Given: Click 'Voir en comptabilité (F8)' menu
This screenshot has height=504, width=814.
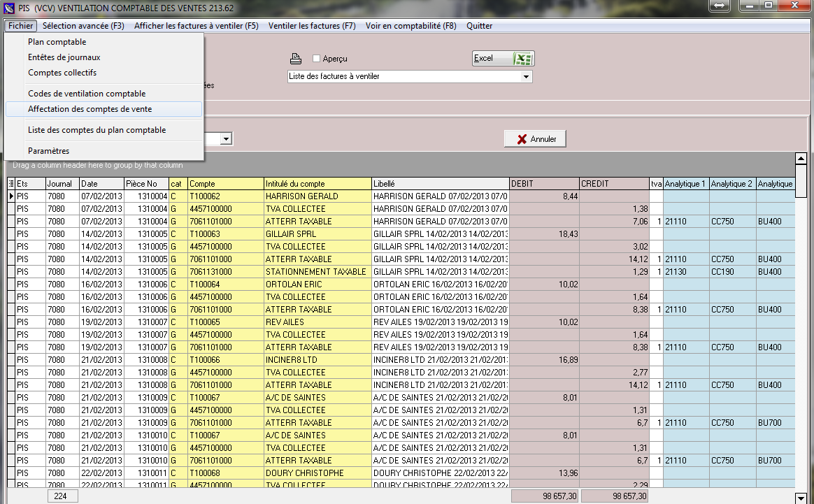Looking at the screenshot, I should [410, 26].
